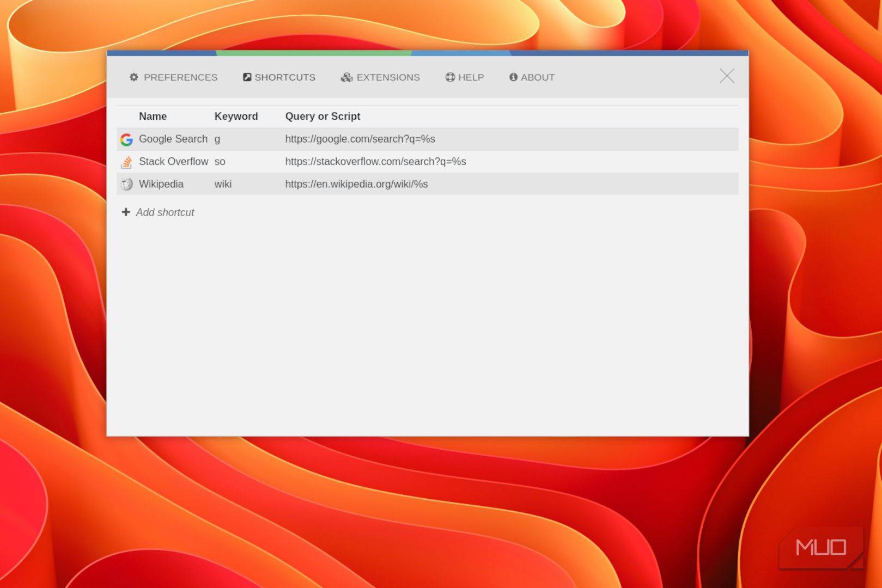Open the About tab
This screenshot has height=588, width=882.
pos(532,77)
